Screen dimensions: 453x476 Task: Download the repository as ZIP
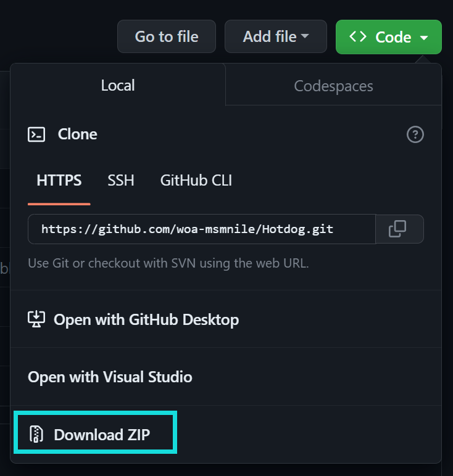(96, 432)
